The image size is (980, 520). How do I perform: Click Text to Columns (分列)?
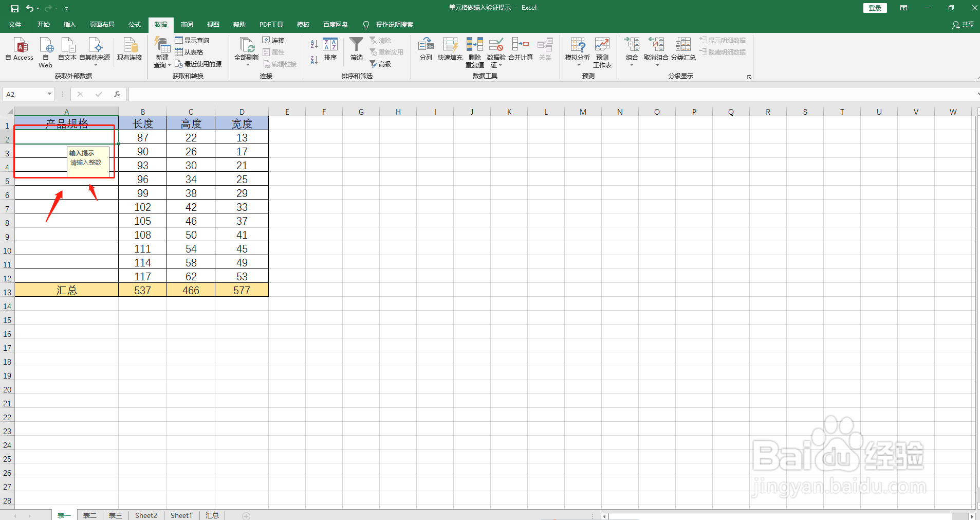coord(426,49)
